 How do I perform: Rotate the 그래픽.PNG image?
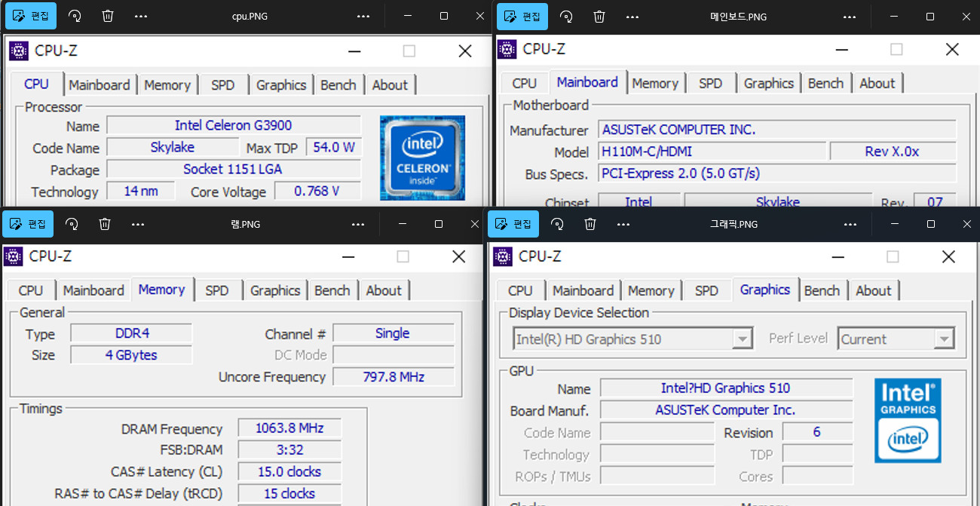click(x=558, y=223)
